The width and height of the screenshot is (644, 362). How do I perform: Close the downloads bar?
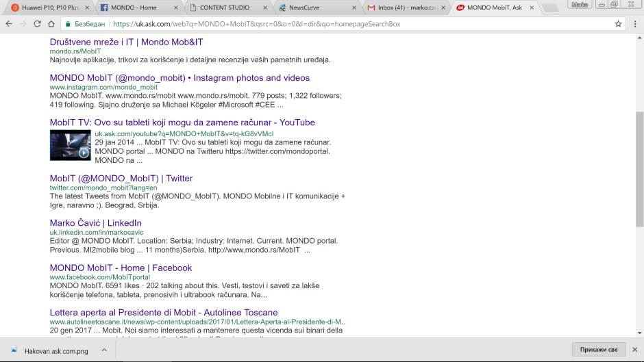[634, 350]
